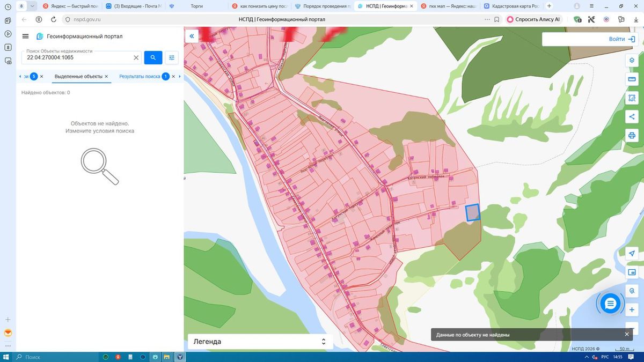Click the blue search magnifier button

[153, 57]
